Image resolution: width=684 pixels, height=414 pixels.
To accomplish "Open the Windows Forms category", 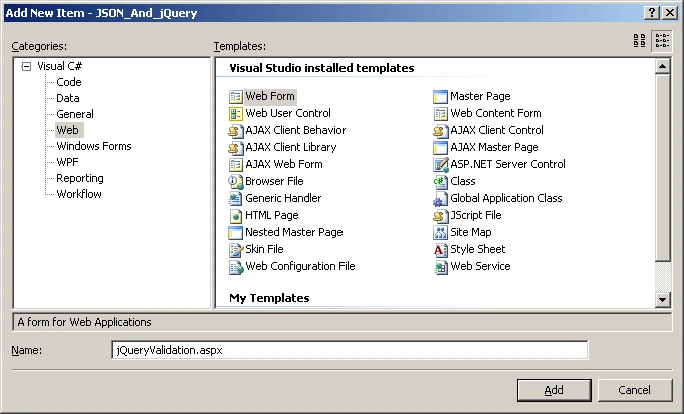I will [x=94, y=146].
